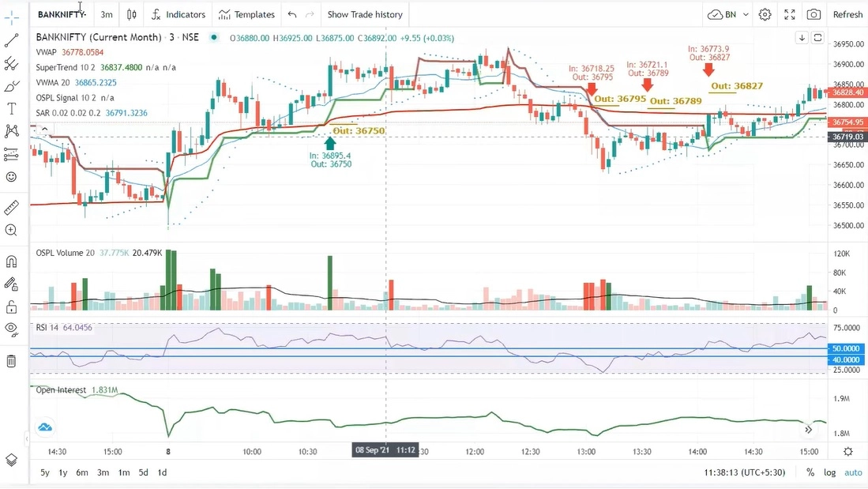The image size is (868, 489).
Task: Toggle the magnet mode
Action: [x=12, y=261]
